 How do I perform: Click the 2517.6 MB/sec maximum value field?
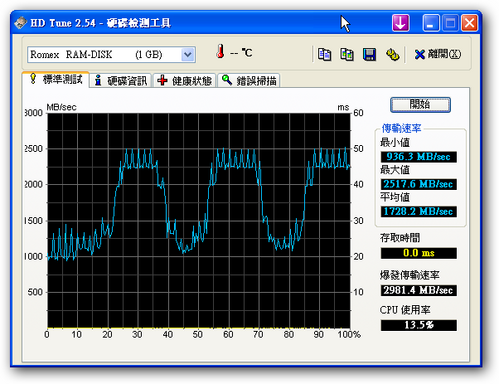[x=419, y=184]
